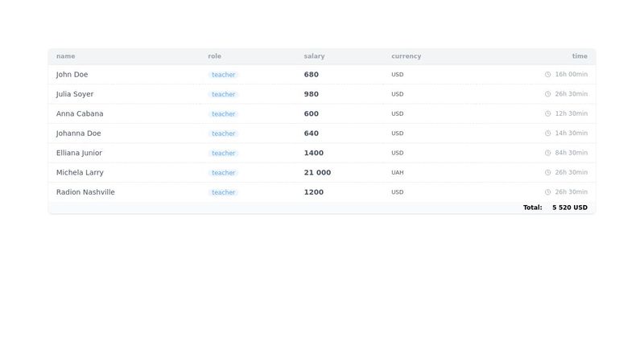Select the Anna Cabana name cell
Viewport: 644px width, 362px height.
point(80,114)
